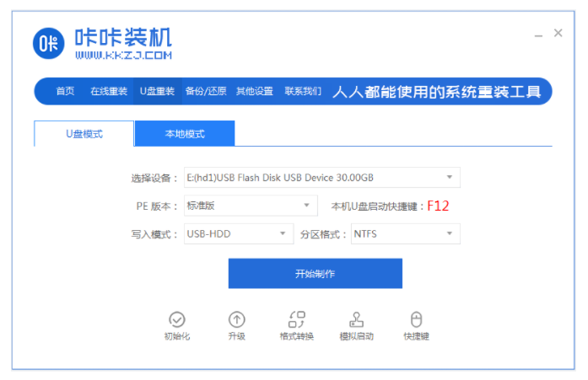Open 备份/还原 menu item
This screenshot has height=380, width=588.
tap(206, 91)
